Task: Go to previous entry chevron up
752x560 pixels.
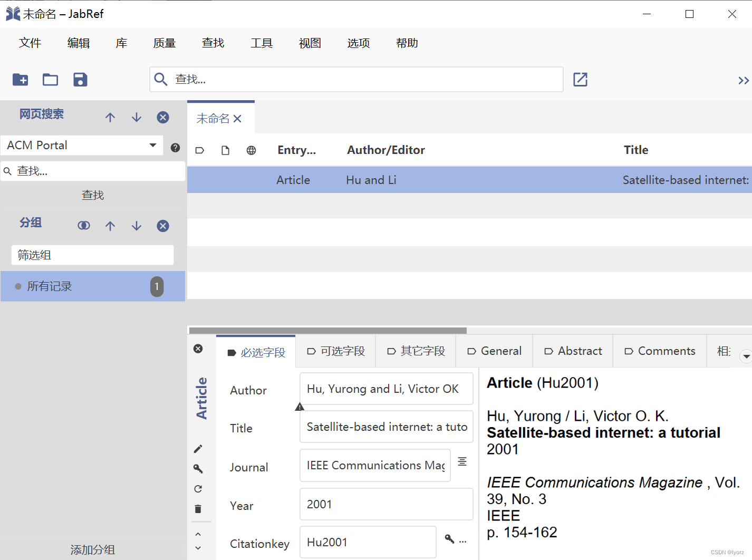Action: (x=198, y=534)
